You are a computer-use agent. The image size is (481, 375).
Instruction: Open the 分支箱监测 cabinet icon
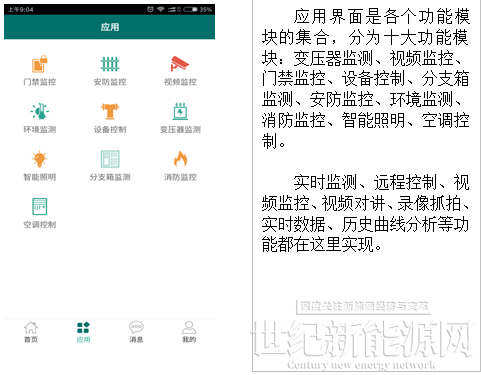(110, 159)
